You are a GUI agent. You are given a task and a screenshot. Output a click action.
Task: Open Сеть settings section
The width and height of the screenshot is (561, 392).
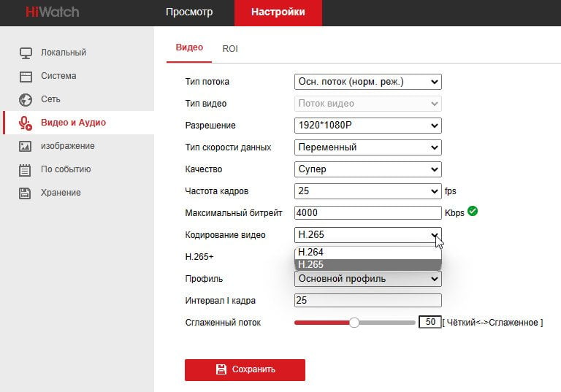(x=50, y=99)
